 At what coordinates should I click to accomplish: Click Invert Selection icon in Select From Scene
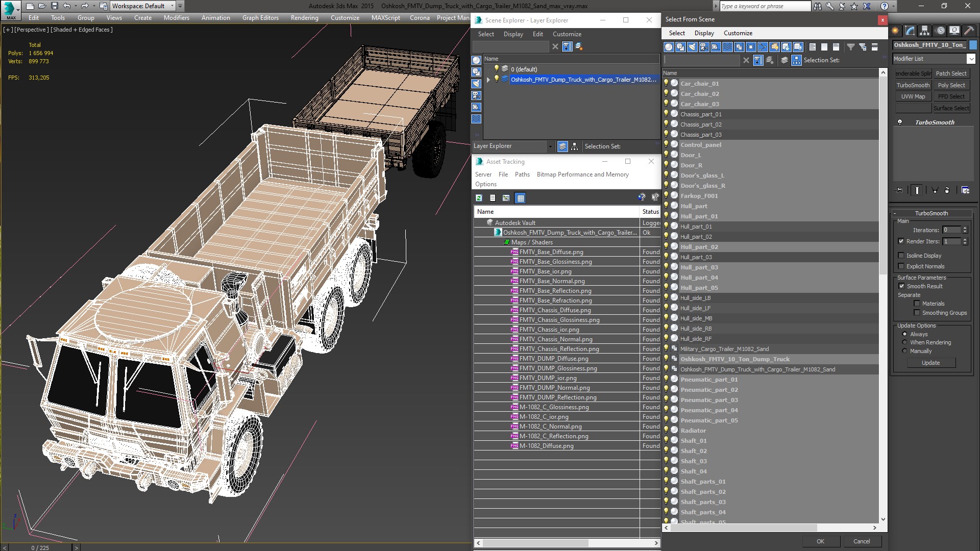click(x=836, y=47)
